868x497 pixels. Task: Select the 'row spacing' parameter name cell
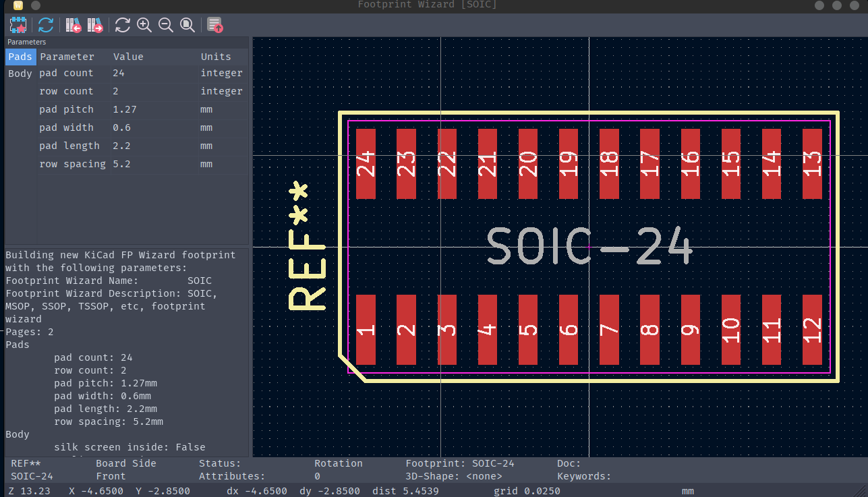point(74,164)
